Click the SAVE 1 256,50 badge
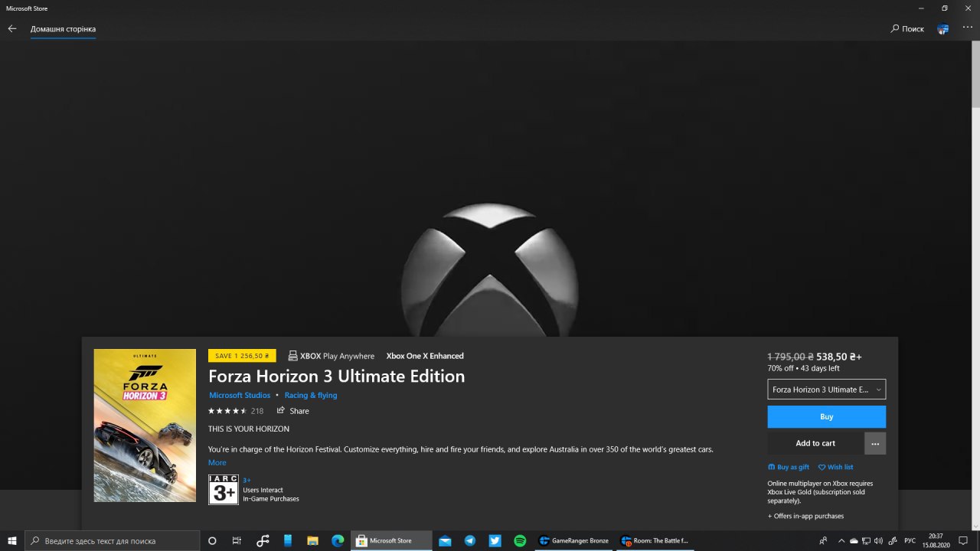The image size is (980, 551). [242, 356]
